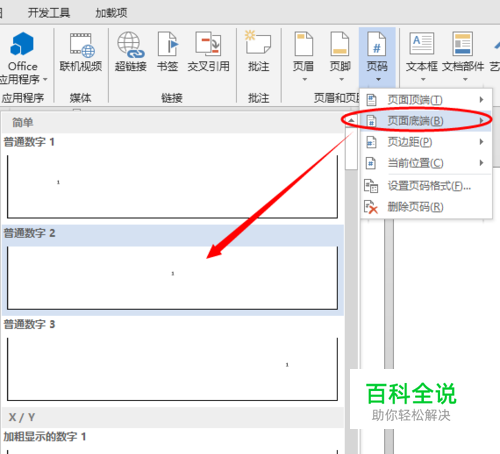Click the 页面顶端 menu item icon
Viewport: 500px width, 454px height.
(371, 100)
